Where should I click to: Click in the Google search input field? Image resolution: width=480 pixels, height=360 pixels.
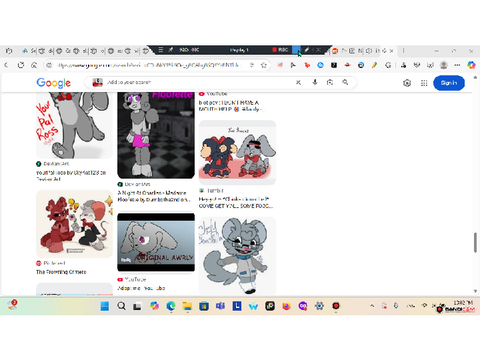(200, 82)
